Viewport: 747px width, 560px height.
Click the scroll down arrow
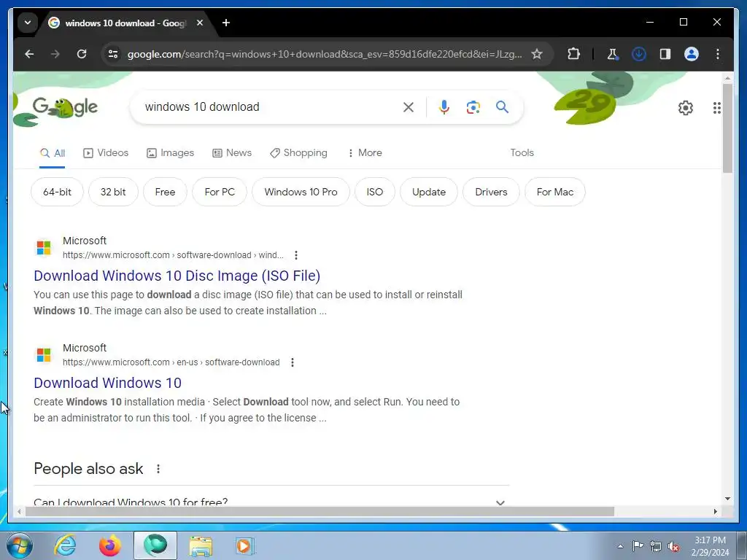point(727,499)
